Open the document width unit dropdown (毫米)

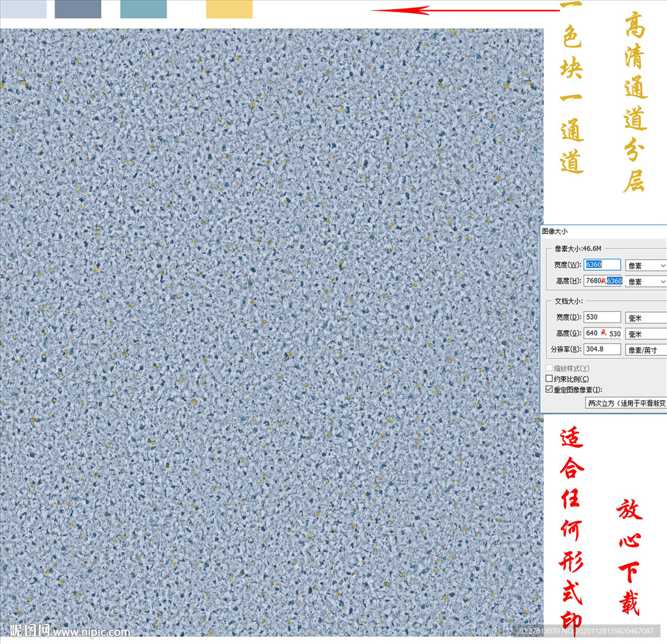click(646, 318)
